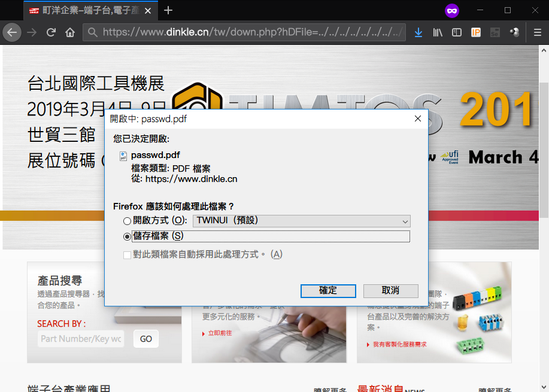The image size is (549, 392).
Task: Open the Library bookshelf icon
Action: pos(438,32)
